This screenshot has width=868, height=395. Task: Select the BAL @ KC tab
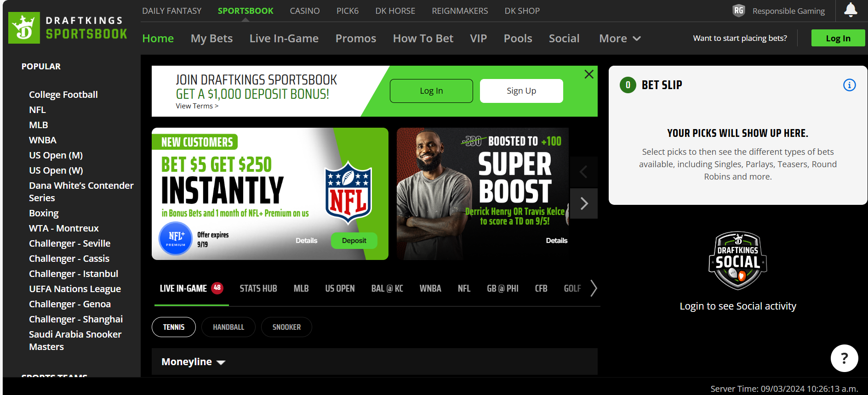point(387,288)
